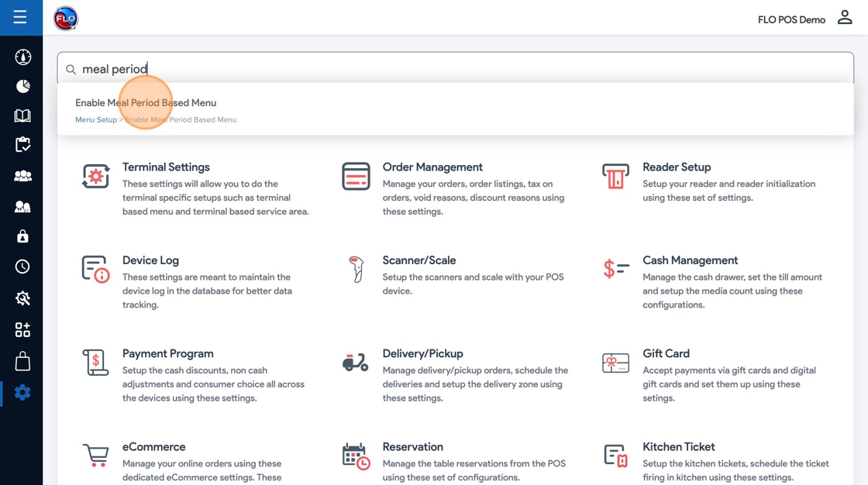The height and width of the screenshot is (485, 868).
Task: Open Device Log heading
Action: pos(150,260)
